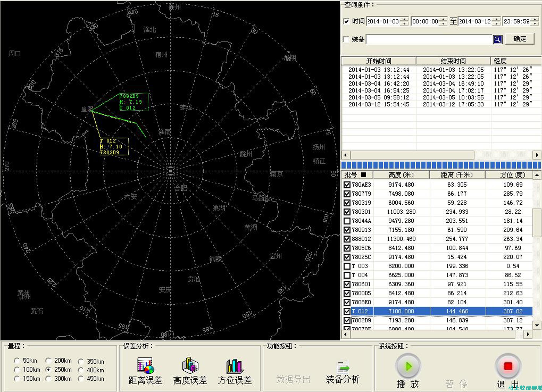Image resolution: width=542 pixels, height=392 pixels.
Task: Select the 150km range radio button
Action: (17, 379)
